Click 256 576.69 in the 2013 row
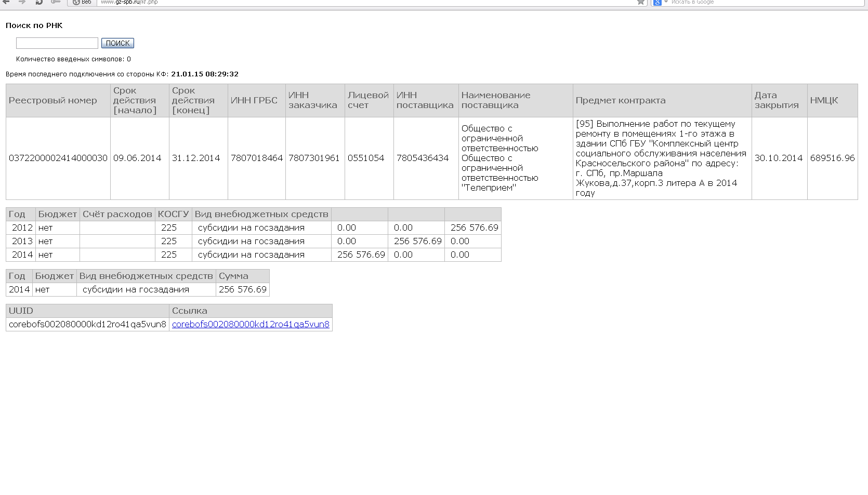 418,241
